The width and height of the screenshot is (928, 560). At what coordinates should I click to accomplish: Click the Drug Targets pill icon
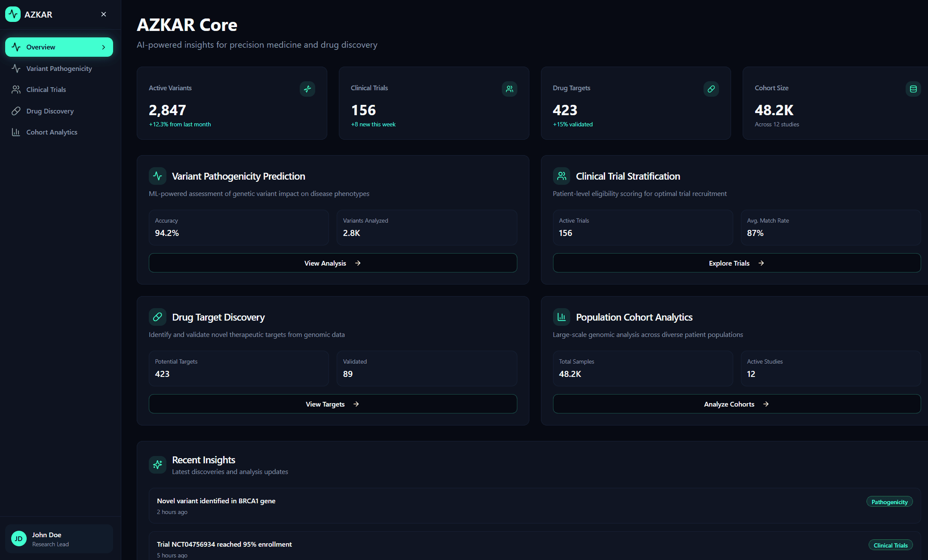[x=711, y=89]
